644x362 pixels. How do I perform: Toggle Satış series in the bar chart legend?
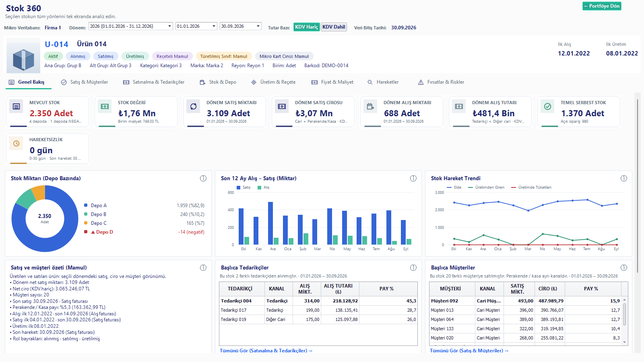pos(244,187)
